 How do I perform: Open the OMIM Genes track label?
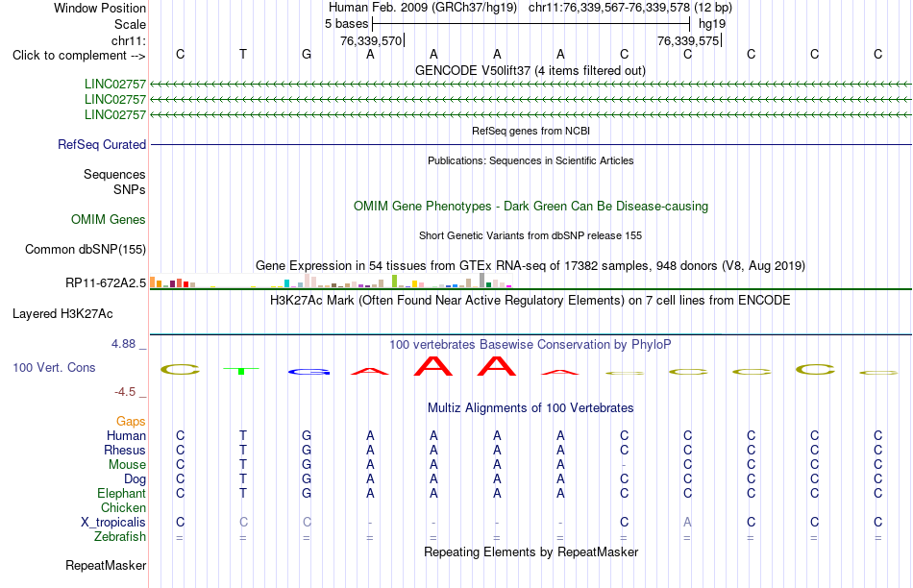109,219
